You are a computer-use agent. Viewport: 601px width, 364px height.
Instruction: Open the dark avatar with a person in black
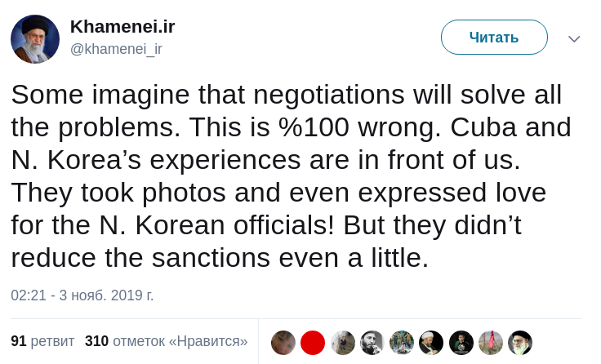coord(461,343)
